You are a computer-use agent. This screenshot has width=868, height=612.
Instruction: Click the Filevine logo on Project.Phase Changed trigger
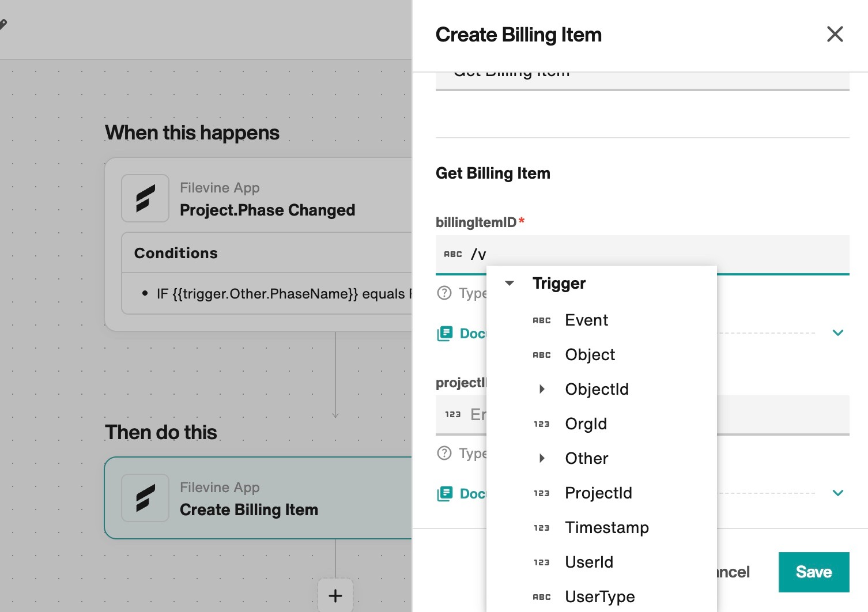click(x=145, y=198)
